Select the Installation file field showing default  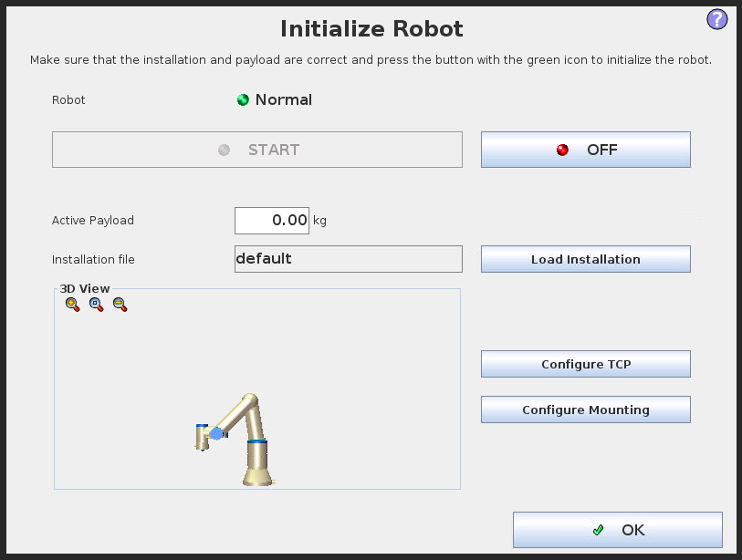tap(348, 259)
